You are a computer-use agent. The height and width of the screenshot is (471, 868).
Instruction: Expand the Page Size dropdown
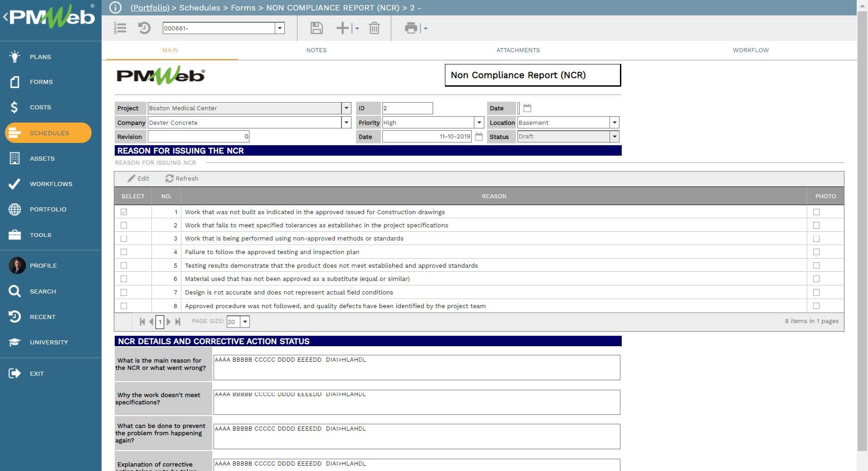[245, 322]
